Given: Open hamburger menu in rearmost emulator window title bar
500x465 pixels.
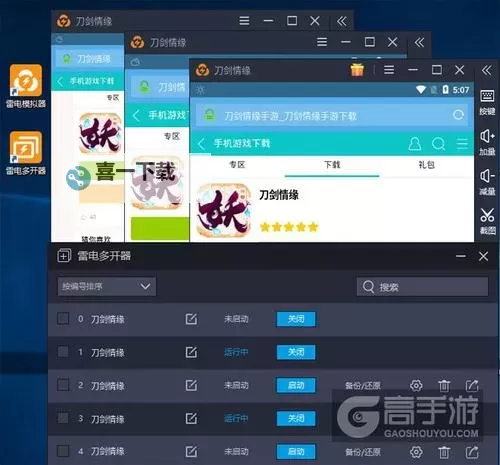Looking at the screenshot, I should tap(244, 21).
